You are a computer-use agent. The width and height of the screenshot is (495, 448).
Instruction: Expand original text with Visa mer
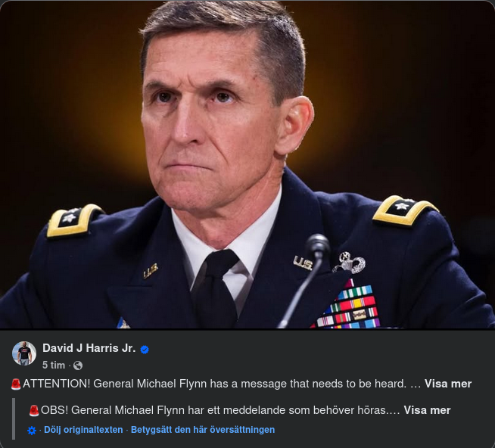click(447, 384)
